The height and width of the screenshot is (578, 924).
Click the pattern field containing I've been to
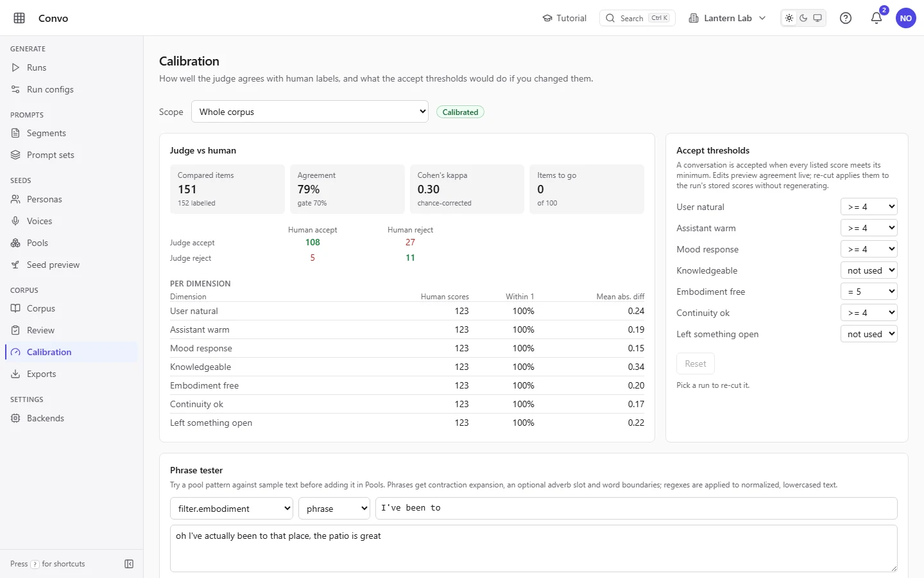pos(637,508)
